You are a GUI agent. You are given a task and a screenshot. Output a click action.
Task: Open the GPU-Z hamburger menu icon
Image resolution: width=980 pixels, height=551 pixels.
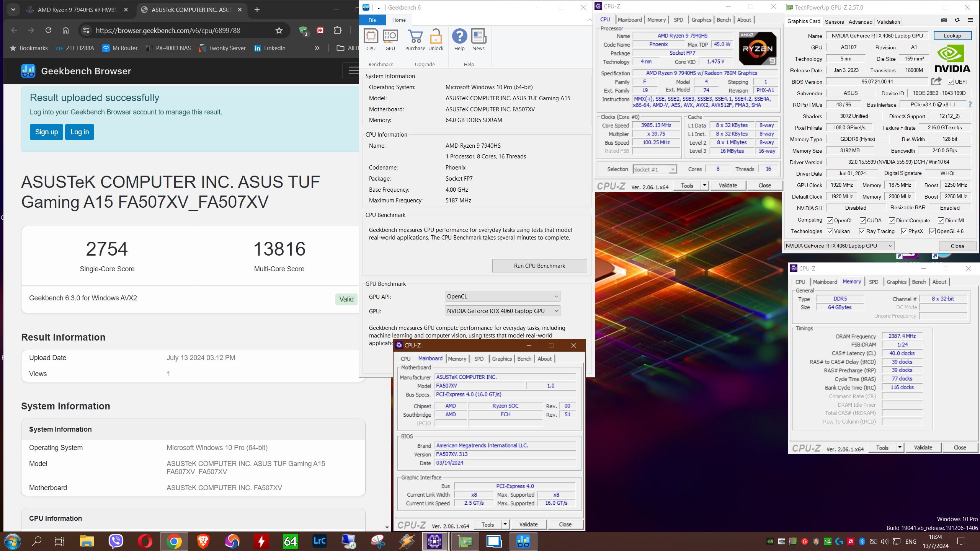[x=970, y=20]
